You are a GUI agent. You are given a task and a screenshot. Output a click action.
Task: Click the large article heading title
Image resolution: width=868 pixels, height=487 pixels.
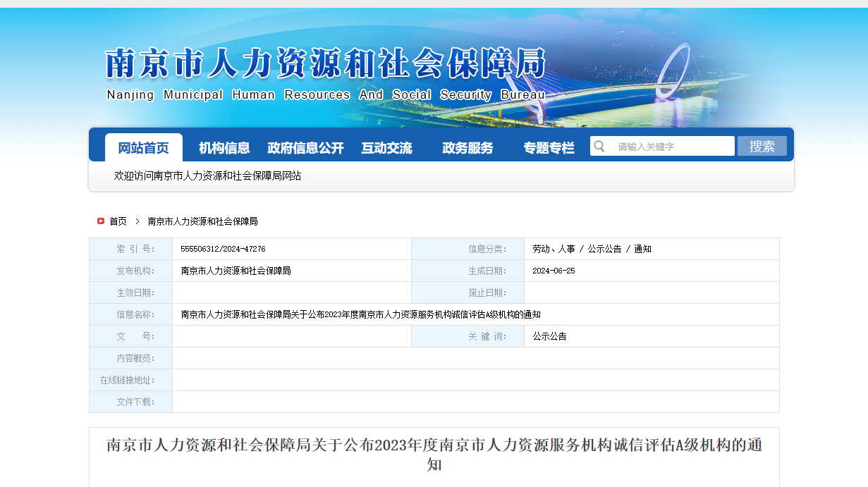coord(434,455)
